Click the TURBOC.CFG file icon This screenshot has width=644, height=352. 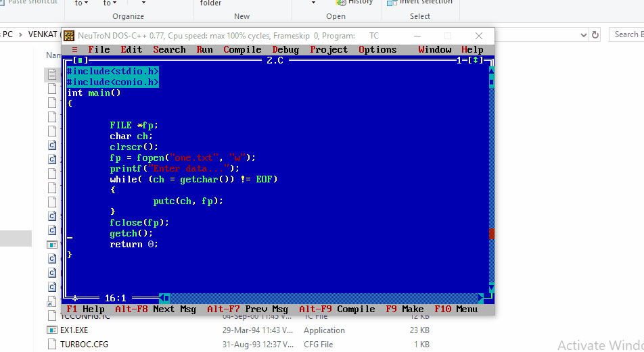coord(52,344)
